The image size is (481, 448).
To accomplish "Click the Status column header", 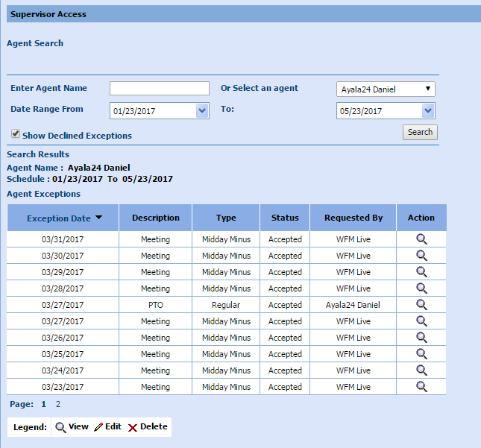I will (x=285, y=218).
